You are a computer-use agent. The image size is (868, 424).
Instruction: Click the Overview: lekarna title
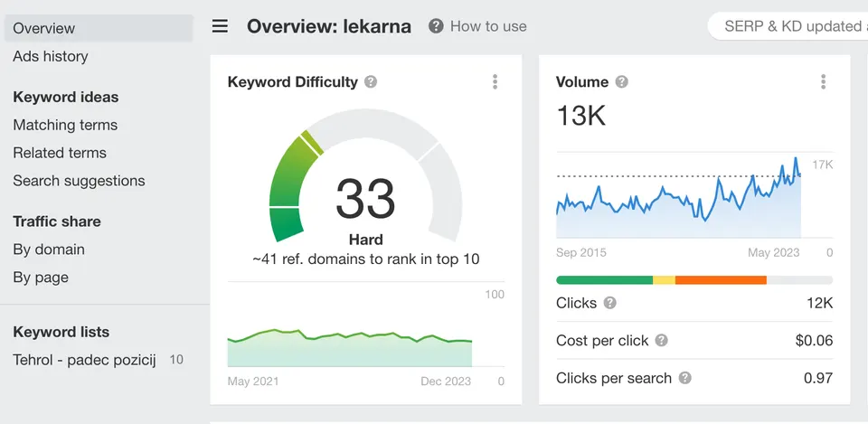[329, 26]
